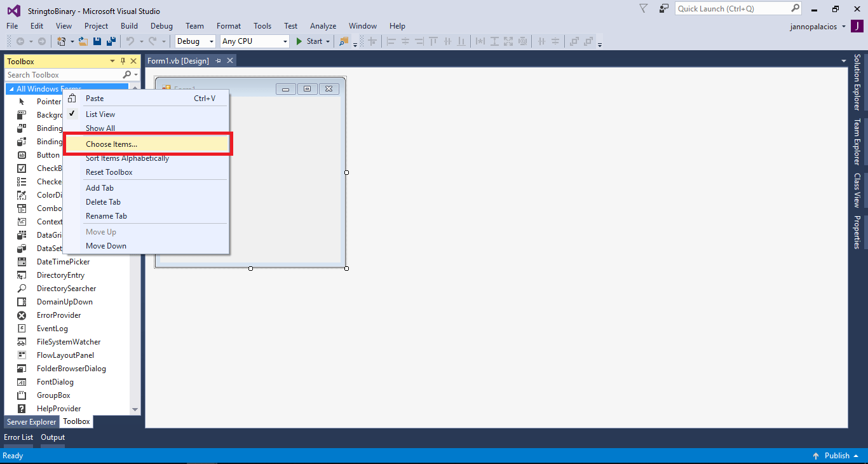
Task: Unpin the Toolbox panel
Action: point(121,60)
